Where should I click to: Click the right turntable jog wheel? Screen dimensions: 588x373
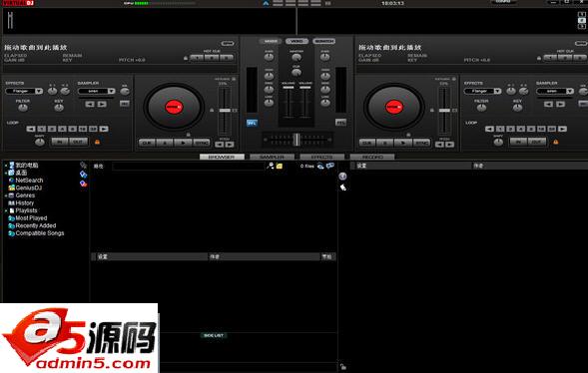393,107
